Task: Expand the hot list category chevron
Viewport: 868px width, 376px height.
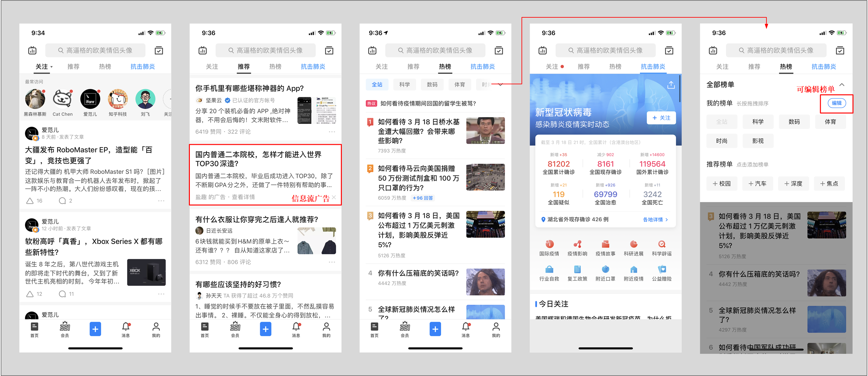Action: coord(500,84)
